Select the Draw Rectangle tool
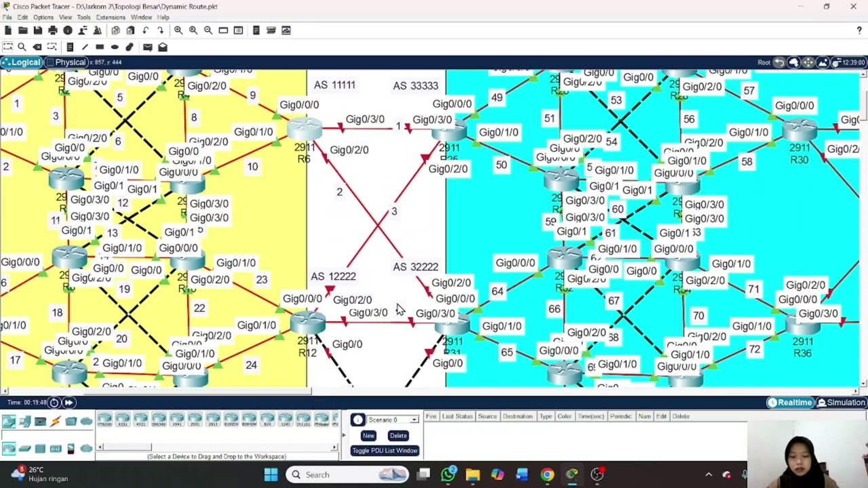Image resolution: width=868 pixels, height=488 pixels. click(100, 47)
